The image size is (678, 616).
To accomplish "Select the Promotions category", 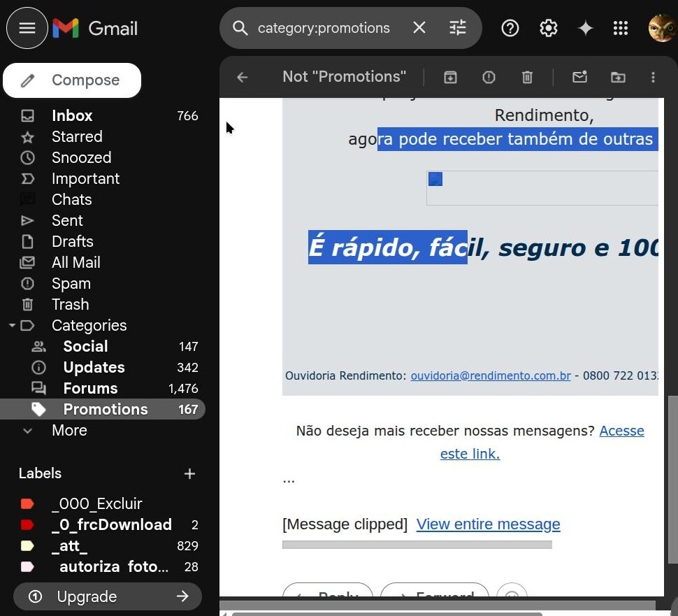I will click(105, 410).
